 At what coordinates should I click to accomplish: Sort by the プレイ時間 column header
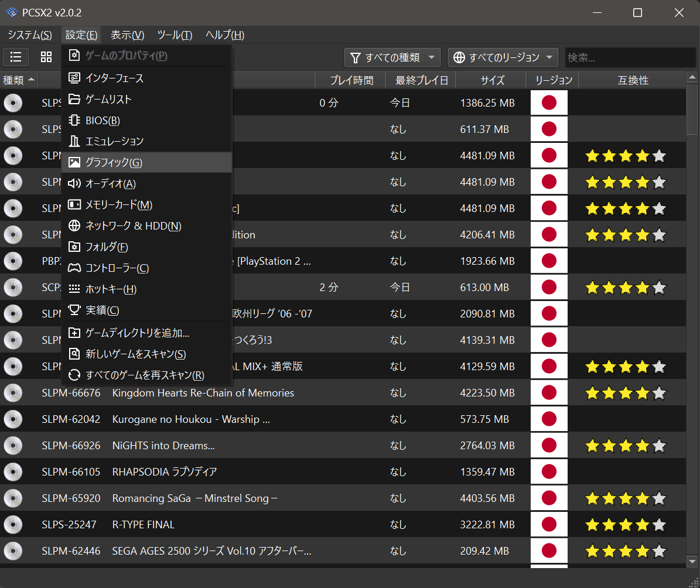(351, 80)
